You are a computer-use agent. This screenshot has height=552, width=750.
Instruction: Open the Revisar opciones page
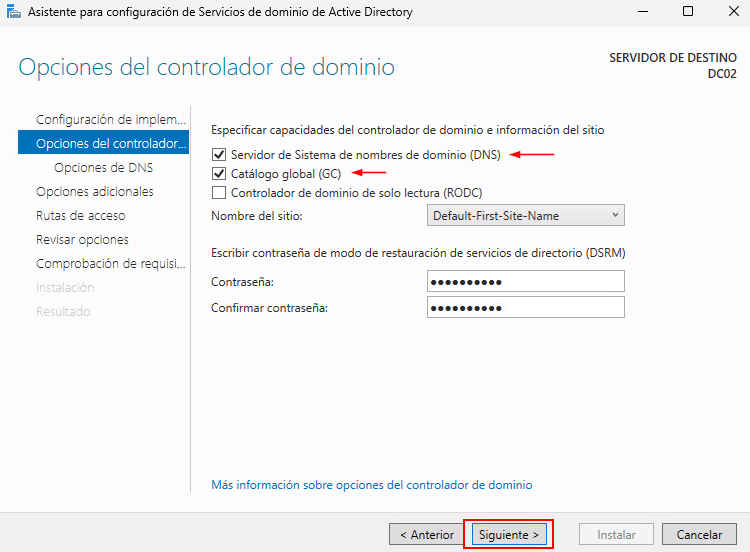(x=82, y=239)
